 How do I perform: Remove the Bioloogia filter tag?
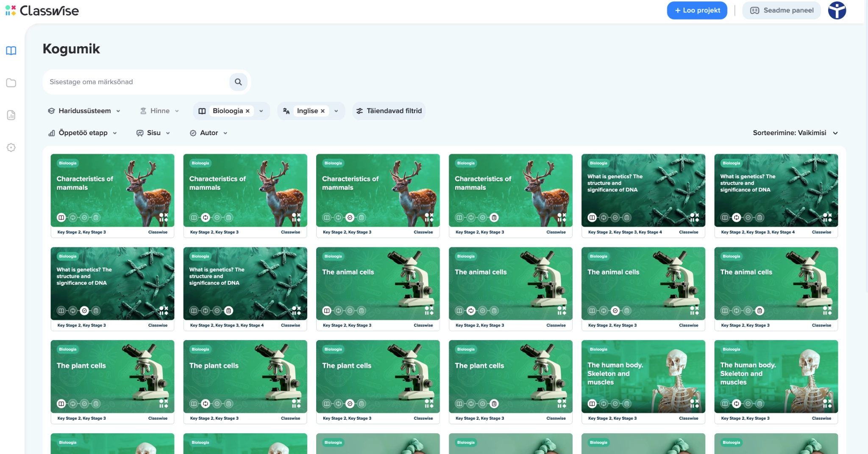248,111
